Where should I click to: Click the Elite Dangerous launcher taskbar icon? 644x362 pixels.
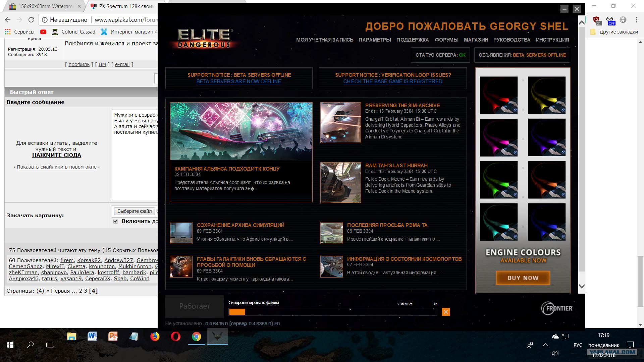click(x=217, y=337)
